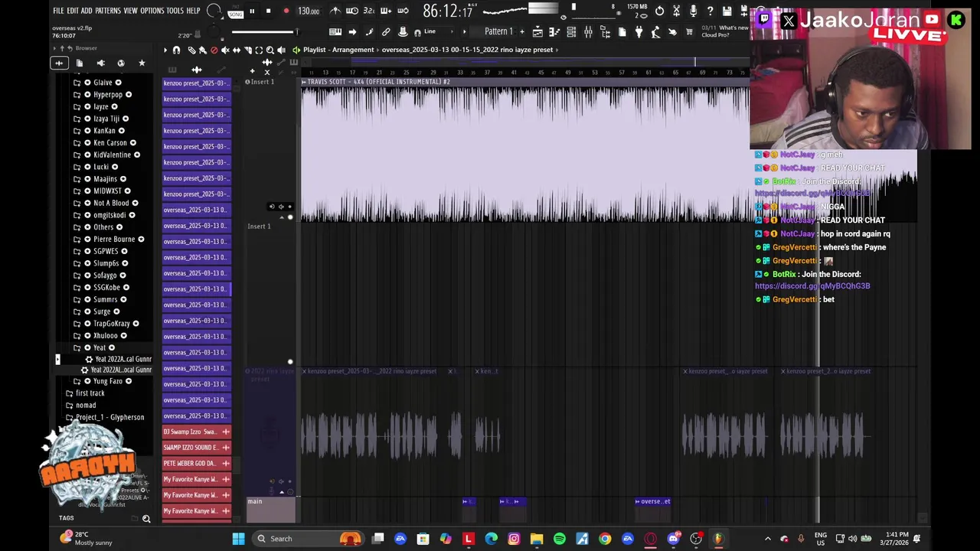Select the playlist slice tool
The width and height of the screenshot is (980, 551).
pos(247,50)
